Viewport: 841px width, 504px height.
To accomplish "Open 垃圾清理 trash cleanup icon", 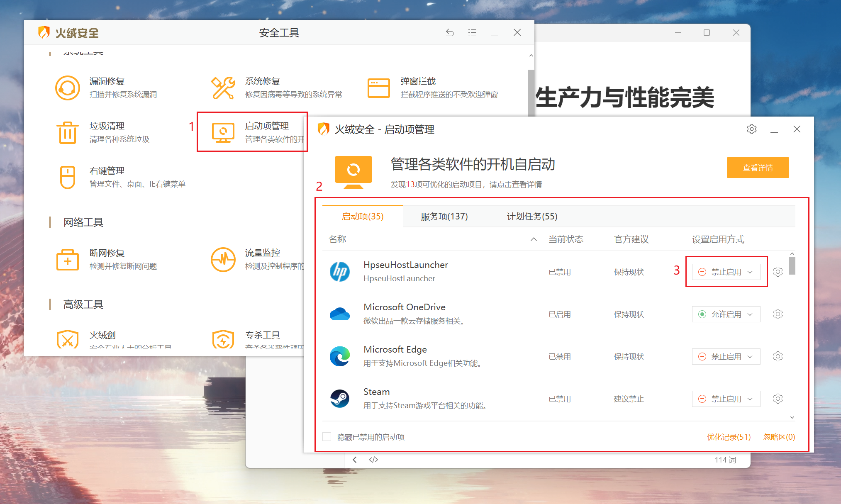I will tap(68, 132).
